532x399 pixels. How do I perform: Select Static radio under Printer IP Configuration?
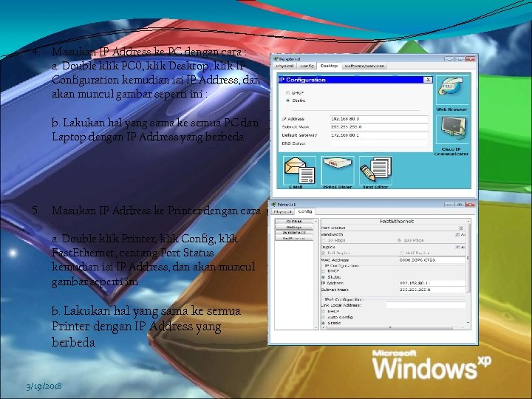(x=324, y=277)
